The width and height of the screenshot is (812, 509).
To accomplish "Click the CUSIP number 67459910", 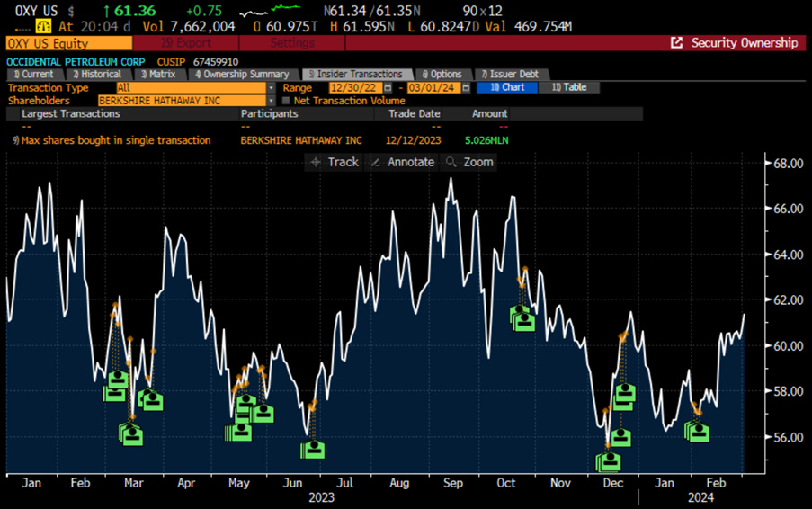I will pos(216,62).
